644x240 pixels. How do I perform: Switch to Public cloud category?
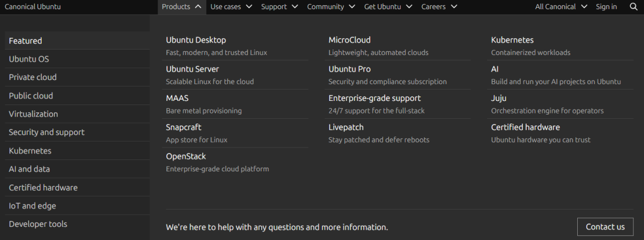[x=77, y=96]
